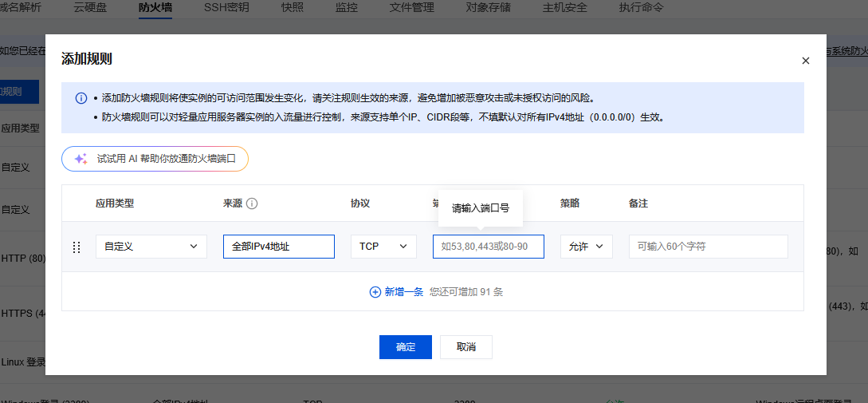The height and width of the screenshot is (403, 868).
Task: Click the blue info icon in notice banner
Action: coord(81,98)
